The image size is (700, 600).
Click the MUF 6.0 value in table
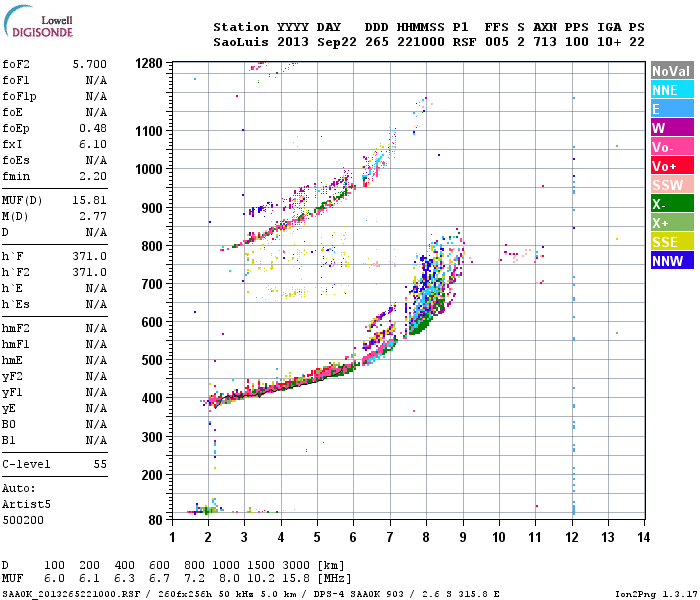click(x=54, y=579)
